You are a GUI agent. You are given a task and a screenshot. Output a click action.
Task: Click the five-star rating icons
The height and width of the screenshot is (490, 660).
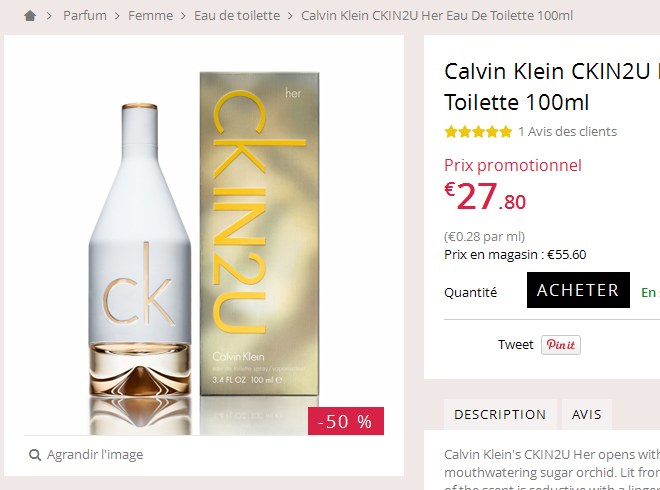478,132
